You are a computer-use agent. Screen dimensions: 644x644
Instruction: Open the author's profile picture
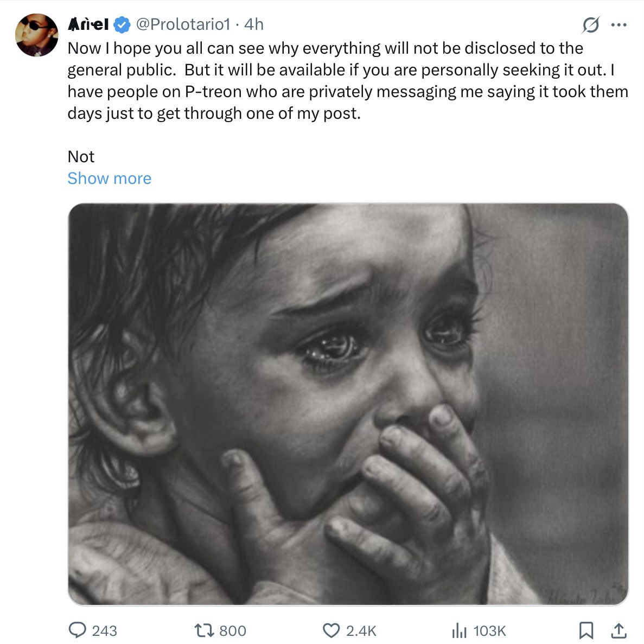(x=36, y=35)
